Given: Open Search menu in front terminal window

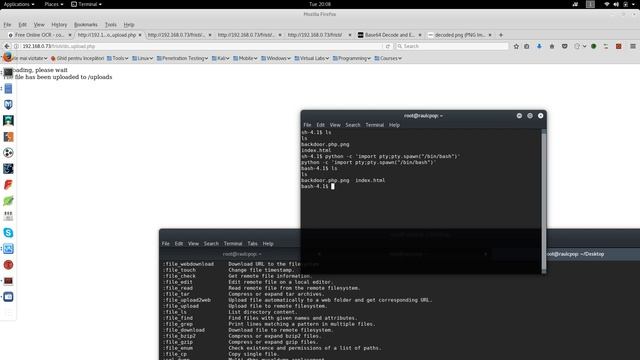Looking at the screenshot, I should click(x=353, y=125).
